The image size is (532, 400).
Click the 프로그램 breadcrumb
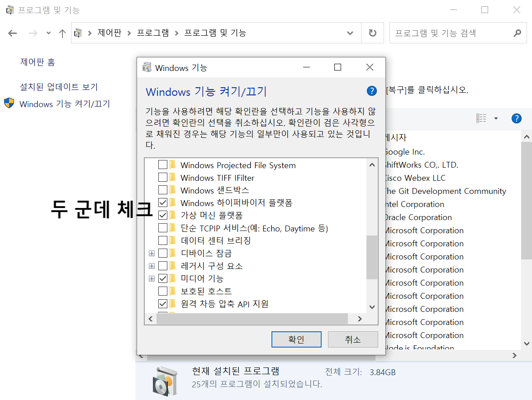pos(153,33)
